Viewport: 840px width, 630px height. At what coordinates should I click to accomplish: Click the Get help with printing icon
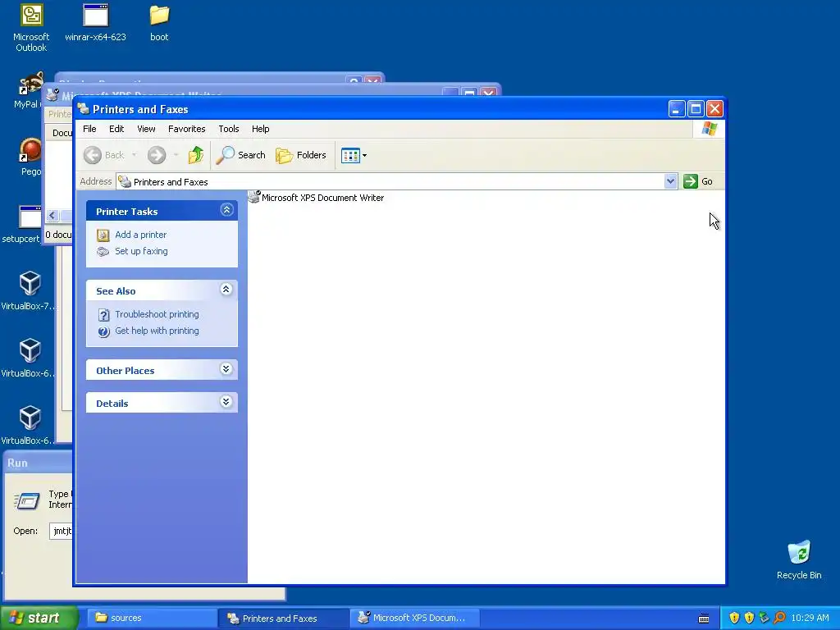pyautogui.click(x=104, y=331)
